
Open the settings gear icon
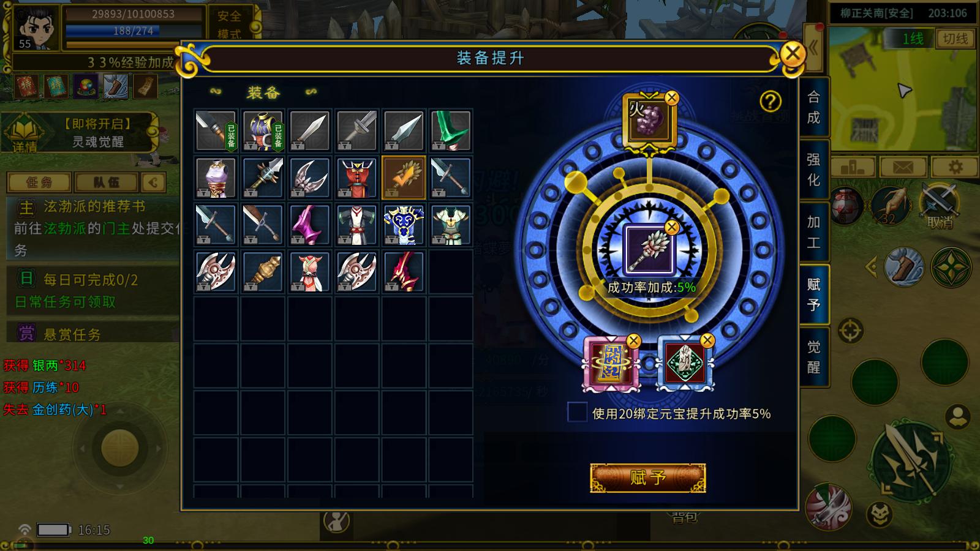(955, 167)
